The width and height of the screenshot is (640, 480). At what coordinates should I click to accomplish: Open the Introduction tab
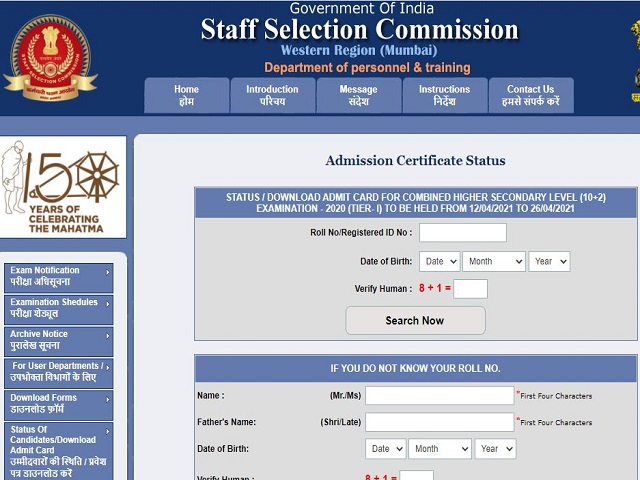(x=272, y=95)
